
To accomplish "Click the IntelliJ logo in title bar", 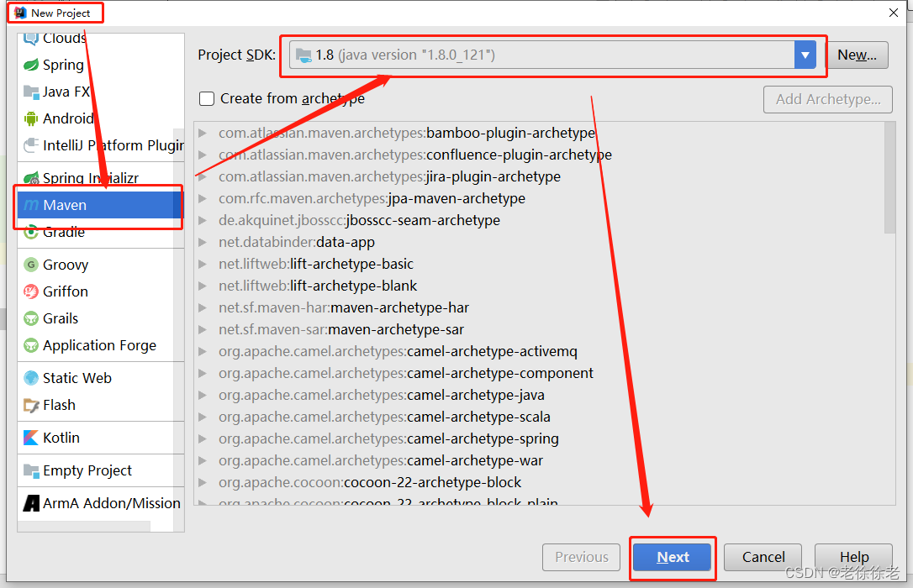I will pyautogui.click(x=20, y=13).
